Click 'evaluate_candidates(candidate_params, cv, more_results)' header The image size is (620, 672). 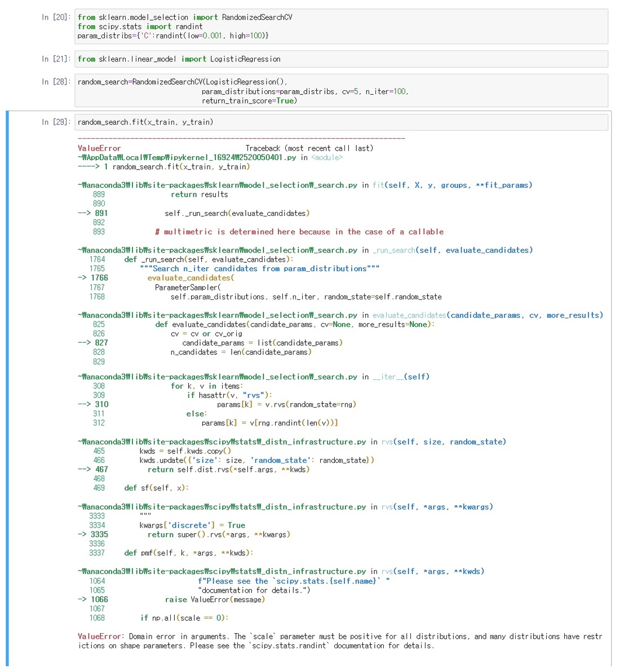(x=488, y=315)
